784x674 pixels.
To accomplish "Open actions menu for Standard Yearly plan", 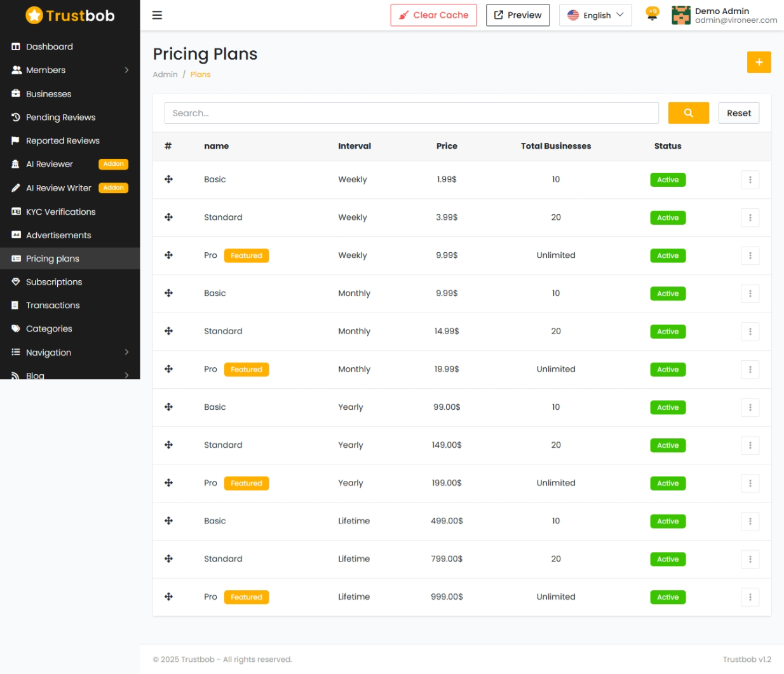I will pos(750,445).
